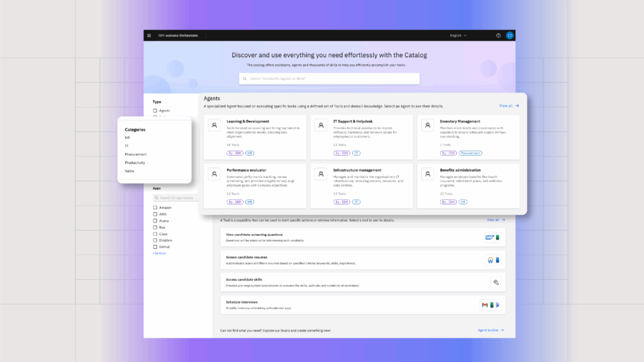Click View all link for Agents
This screenshot has width=644, height=362.
[509, 106]
